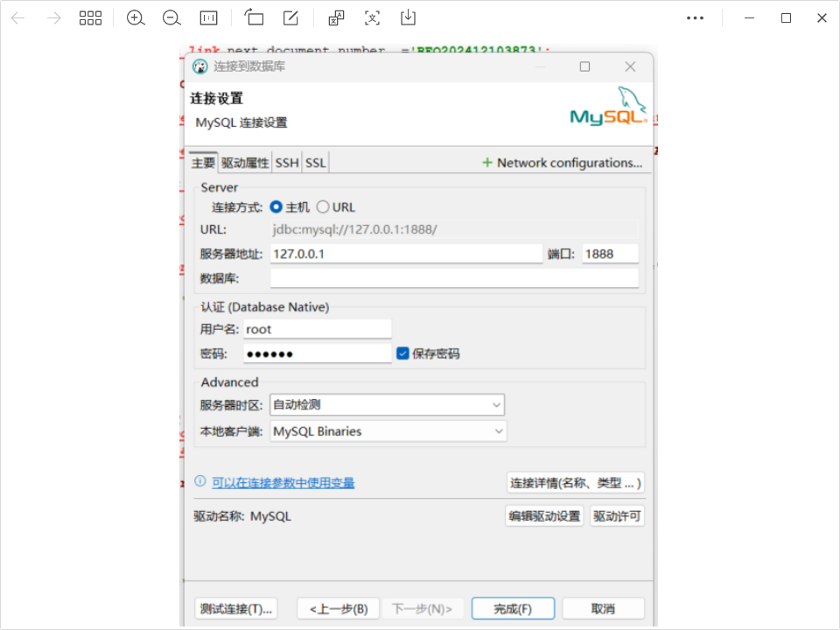Save the image with the download icon
The height and width of the screenshot is (630, 840).
(x=408, y=17)
